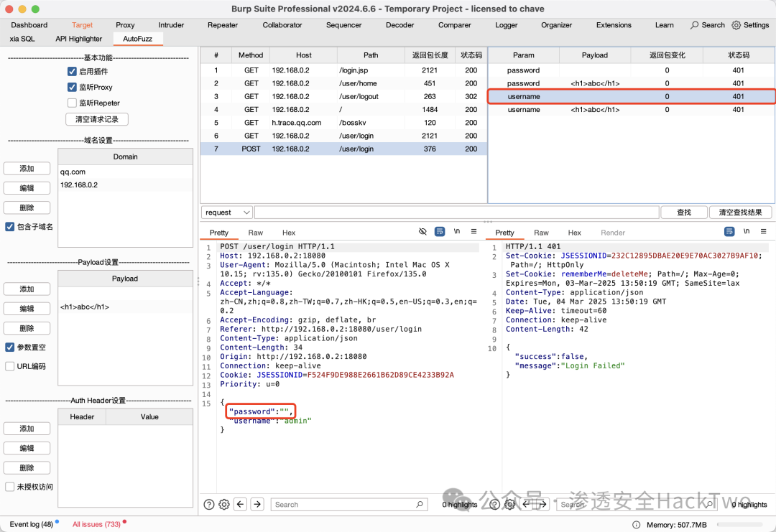This screenshot has width=776, height=532.
Task: Enable URL编码 checkbox
Action: click(x=10, y=366)
